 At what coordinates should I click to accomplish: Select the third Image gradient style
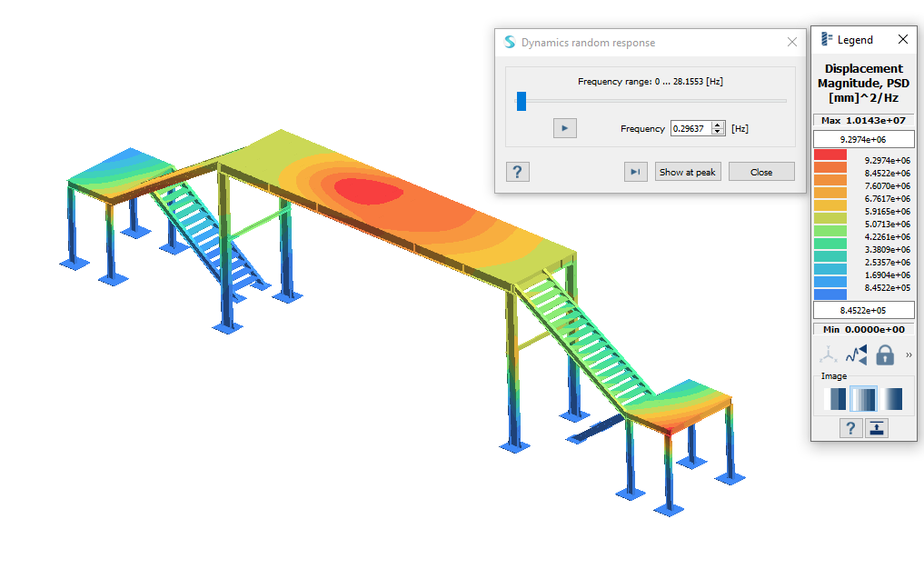pyautogui.click(x=892, y=399)
